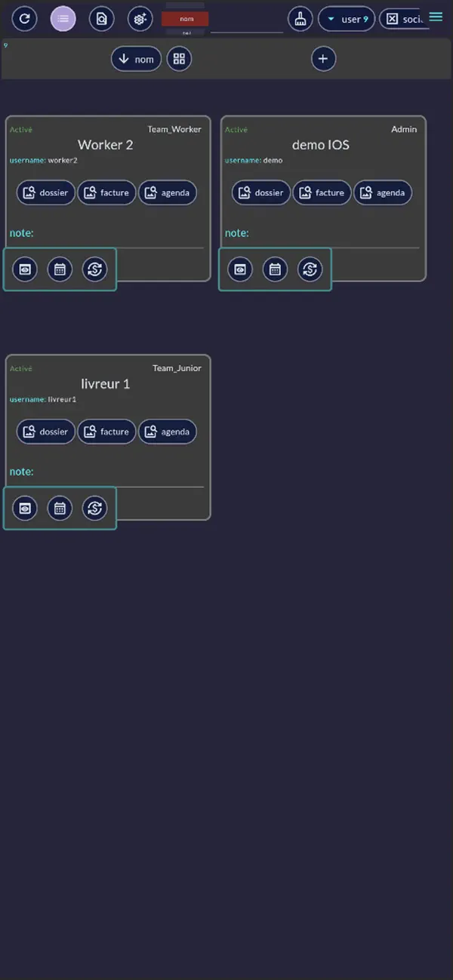The width and height of the screenshot is (453, 980).
Task: Open livreur 1 agenda button
Action: (168, 432)
